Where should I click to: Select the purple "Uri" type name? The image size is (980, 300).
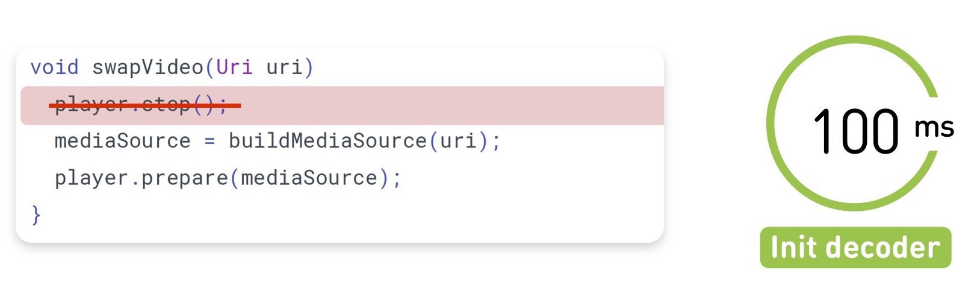(x=234, y=67)
